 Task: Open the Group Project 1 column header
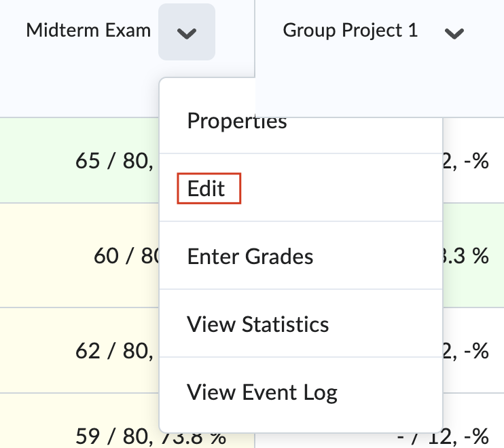(x=350, y=31)
